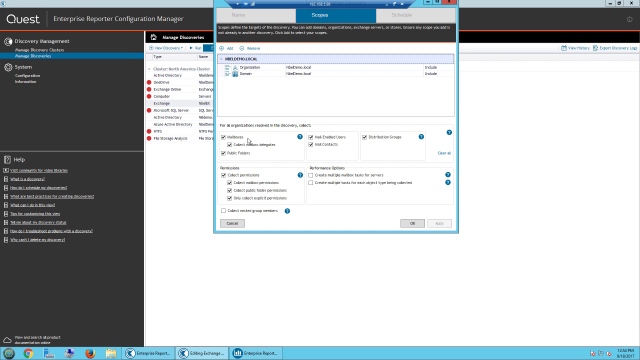Click the System gear icon

(8, 67)
